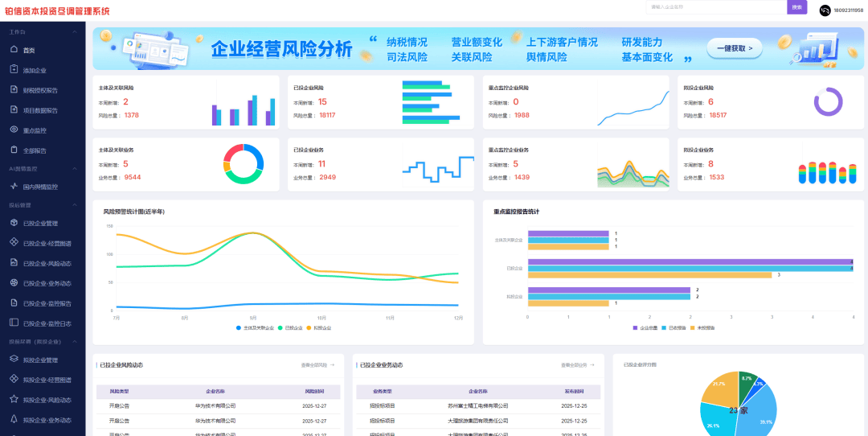Click the enterprise name search input field
Screen dimensions: 868x436
715,7
